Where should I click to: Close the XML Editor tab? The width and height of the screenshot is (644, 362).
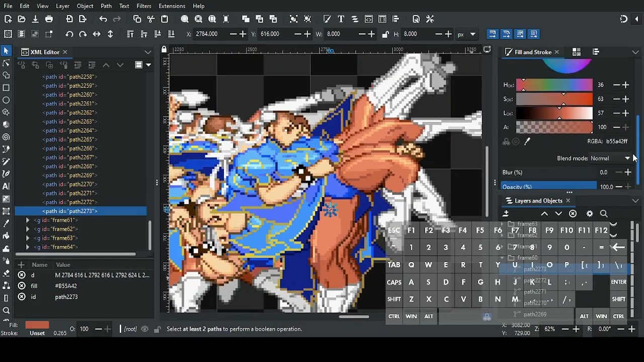click(65, 52)
